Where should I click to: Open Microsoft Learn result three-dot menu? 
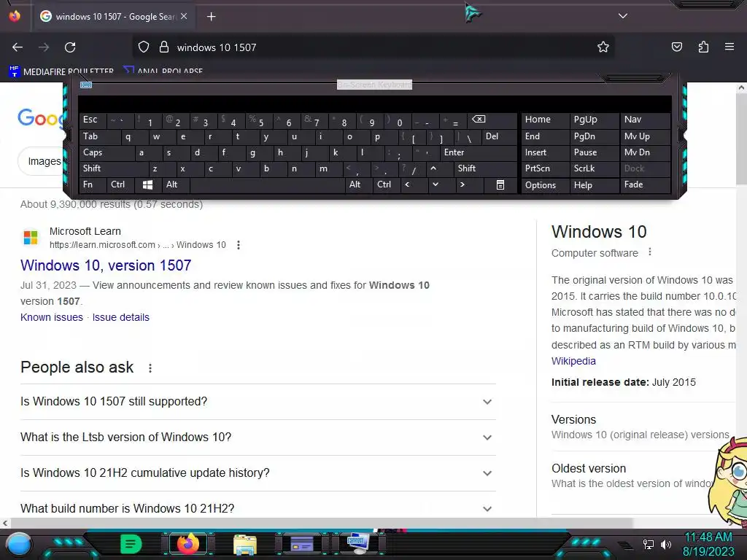239,245
